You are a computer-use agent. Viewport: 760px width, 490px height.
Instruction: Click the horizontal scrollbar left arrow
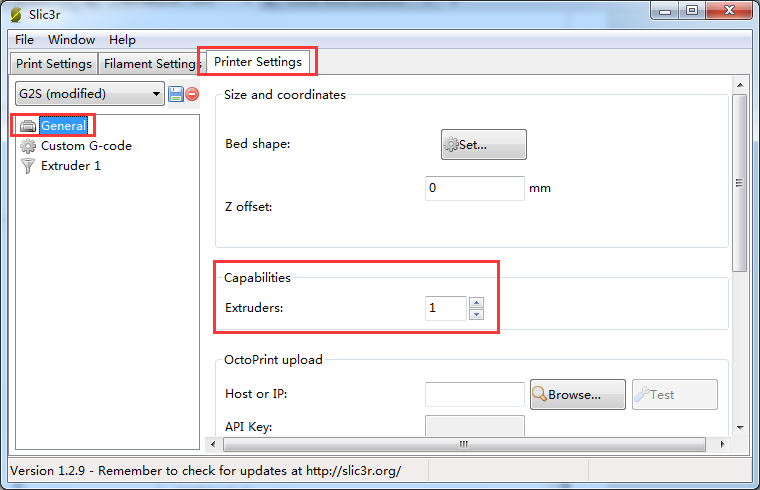[213, 444]
